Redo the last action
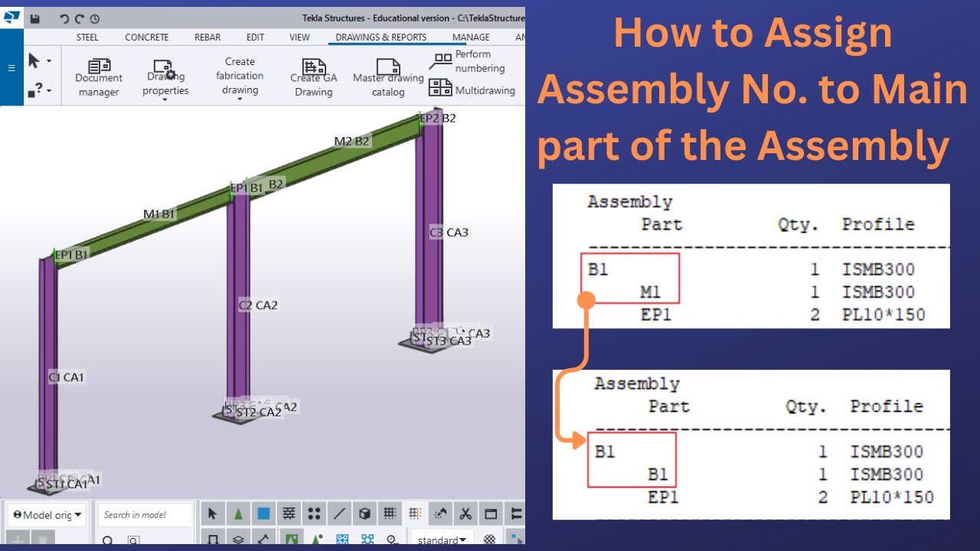Screen dimensions: 980x551 point(79,18)
